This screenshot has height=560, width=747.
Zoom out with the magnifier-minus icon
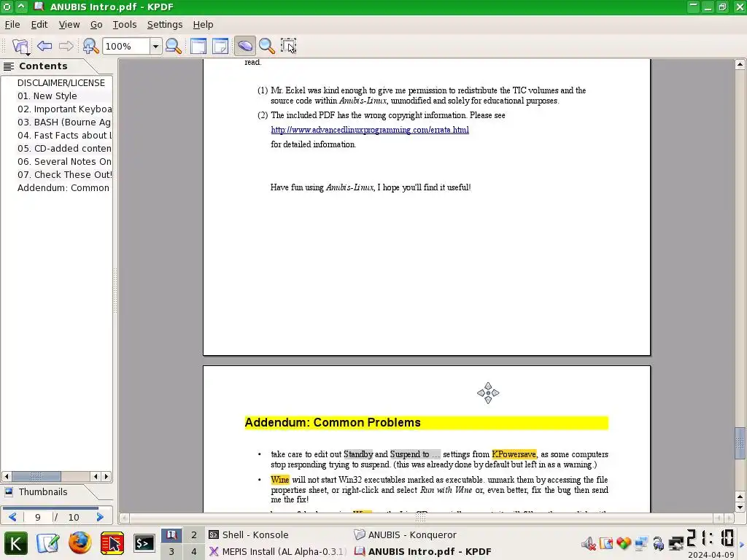click(x=174, y=46)
